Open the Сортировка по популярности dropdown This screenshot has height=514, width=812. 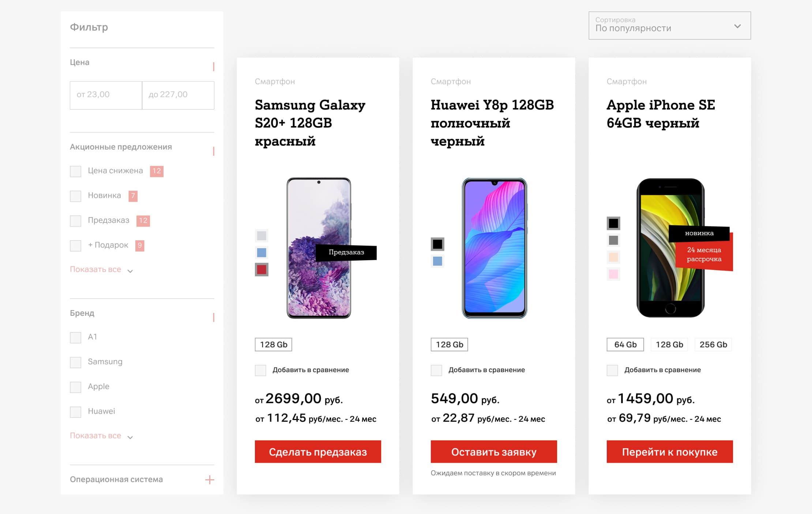[x=669, y=26]
